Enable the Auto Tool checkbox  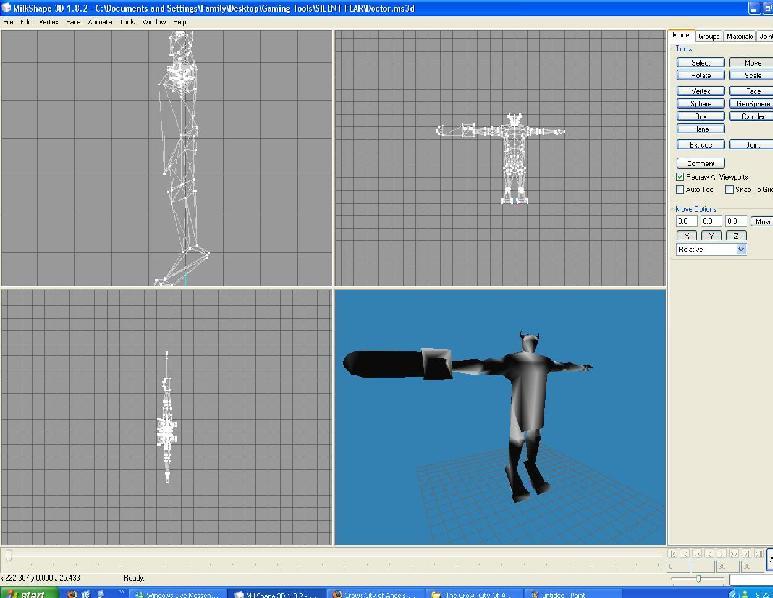coord(681,189)
